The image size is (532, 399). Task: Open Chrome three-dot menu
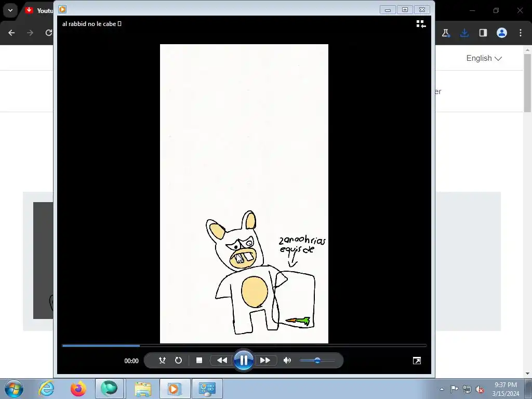[x=521, y=33]
